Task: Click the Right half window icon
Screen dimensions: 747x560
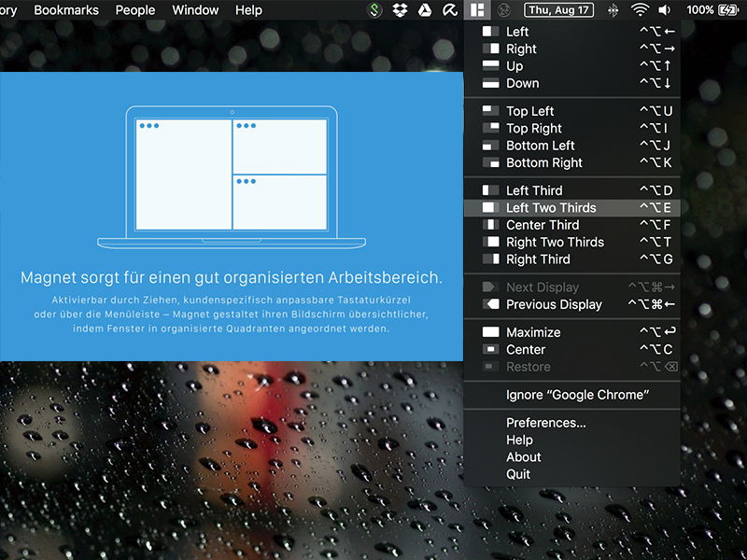Action: tap(490, 49)
